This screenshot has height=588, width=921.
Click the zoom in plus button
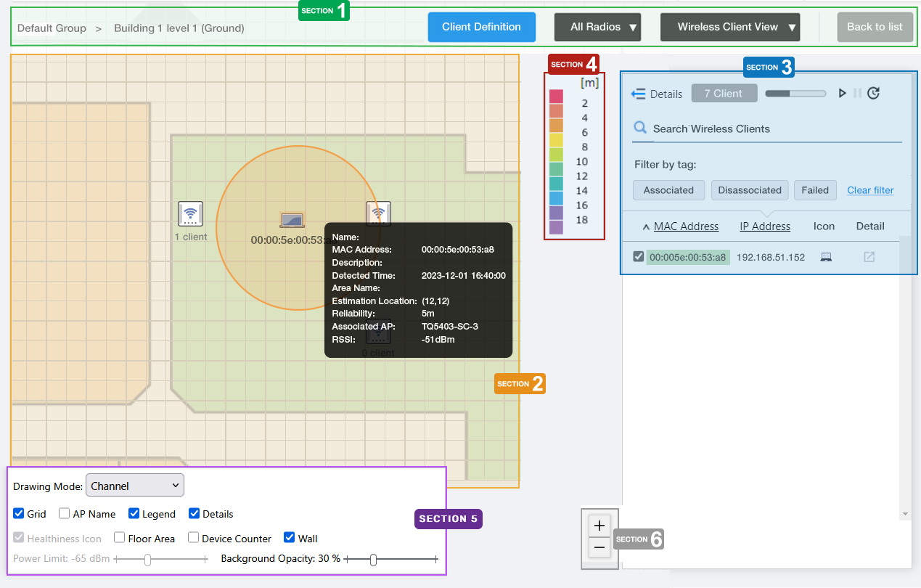[599, 526]
